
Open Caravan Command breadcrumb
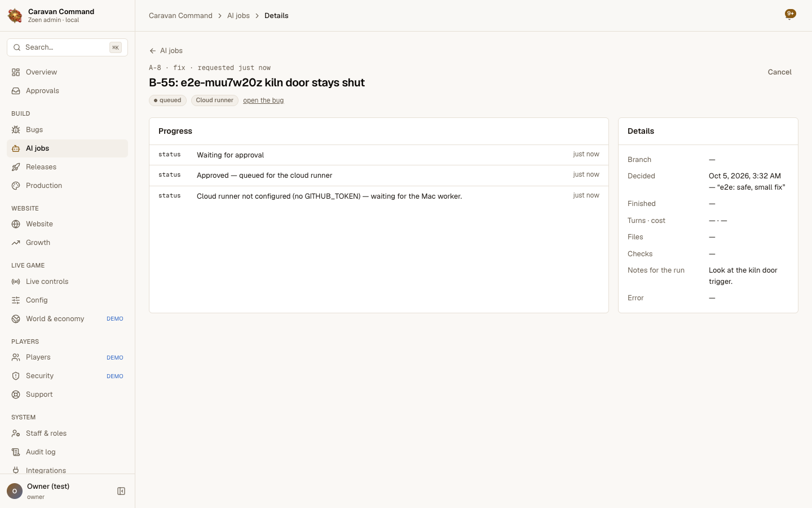pyautogui.click(x=180, y=16)
